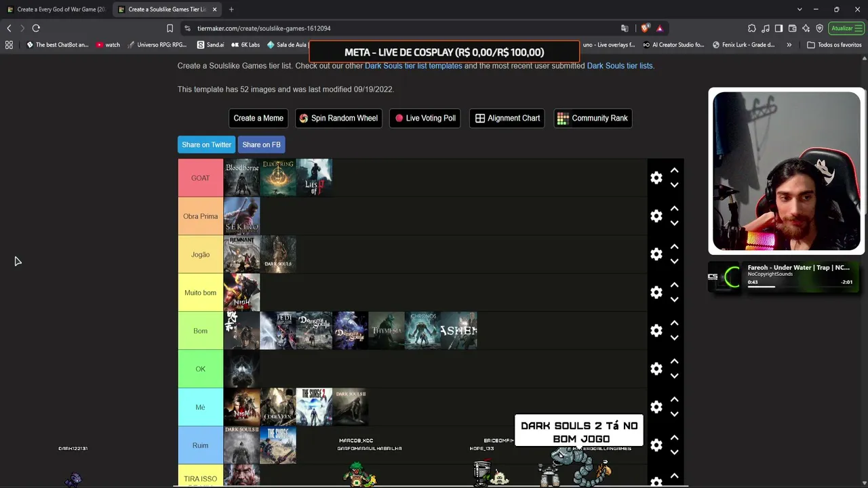This screenshot has height=488, width=868.
Task: Move Bom row down with arrow
Action: click(x=674, y=338)
